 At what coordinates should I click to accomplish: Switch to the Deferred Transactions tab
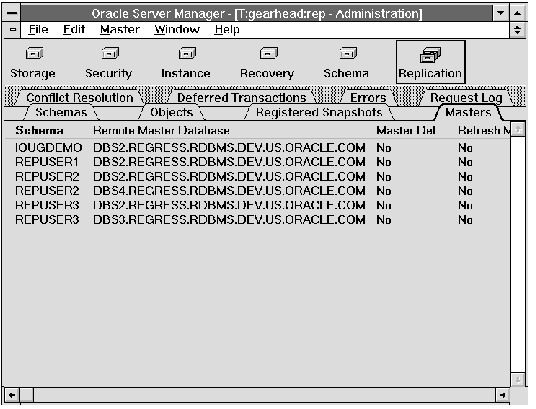241,98
